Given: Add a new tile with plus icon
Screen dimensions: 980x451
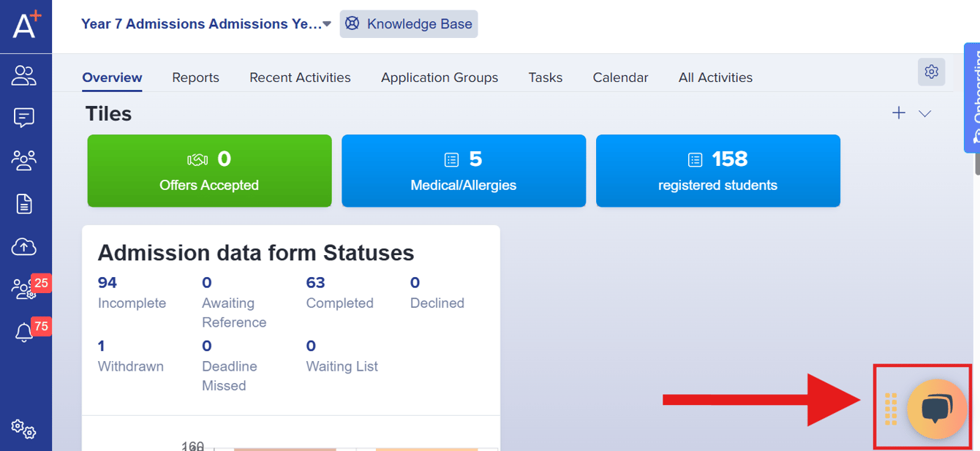Looking at the screenshot, I should [x=899, y=113].
